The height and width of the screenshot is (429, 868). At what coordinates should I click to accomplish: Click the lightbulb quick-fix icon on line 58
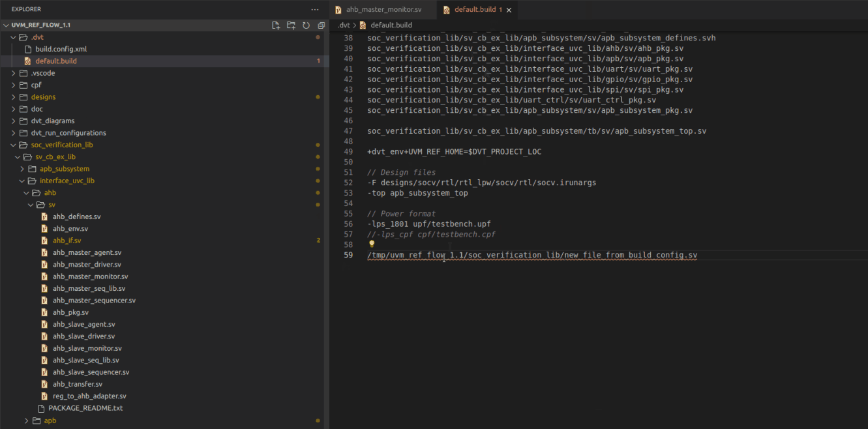tap(370, 244)
